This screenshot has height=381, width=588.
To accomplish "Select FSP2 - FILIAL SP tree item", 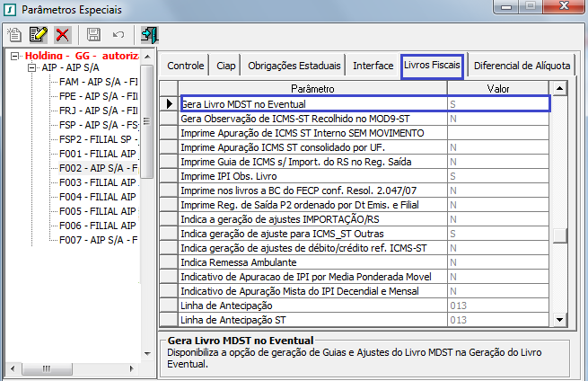I will coord(97,139).
